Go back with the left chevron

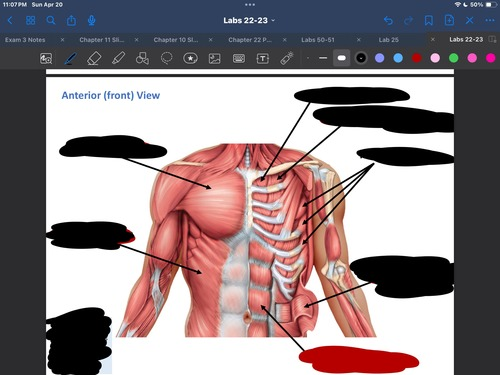point(10,21)
